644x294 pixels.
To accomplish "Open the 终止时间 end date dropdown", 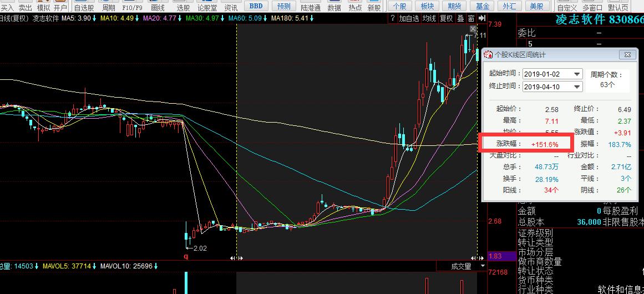I will (x=577, y=87).
